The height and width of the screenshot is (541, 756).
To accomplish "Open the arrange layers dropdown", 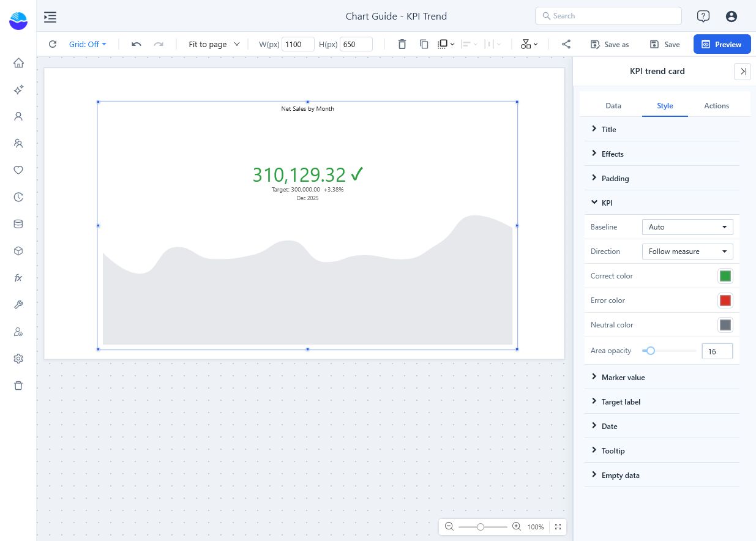I will tap(446, 44).
